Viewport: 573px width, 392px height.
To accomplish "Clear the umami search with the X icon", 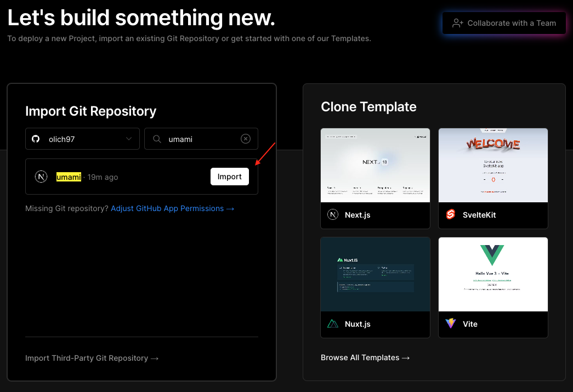I will click(246, 139).
